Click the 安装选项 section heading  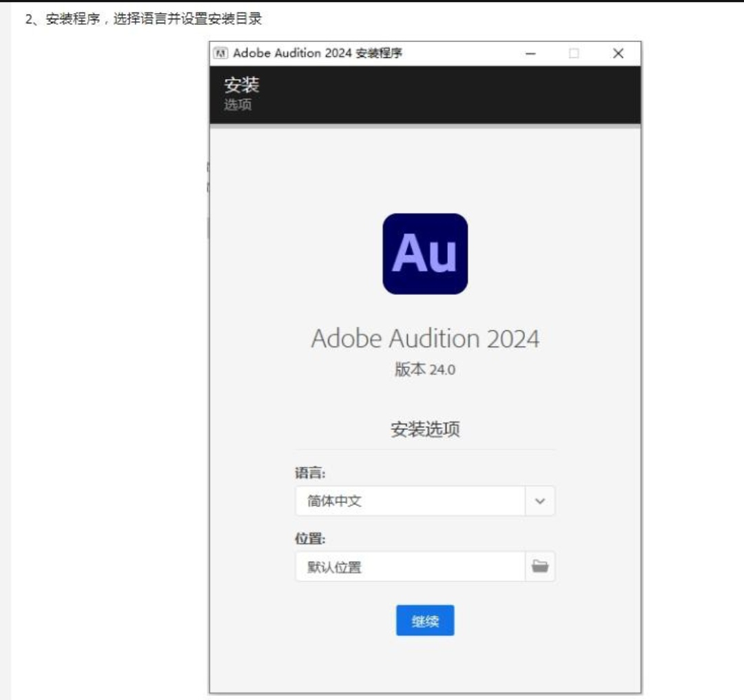[x=425, y=430]
